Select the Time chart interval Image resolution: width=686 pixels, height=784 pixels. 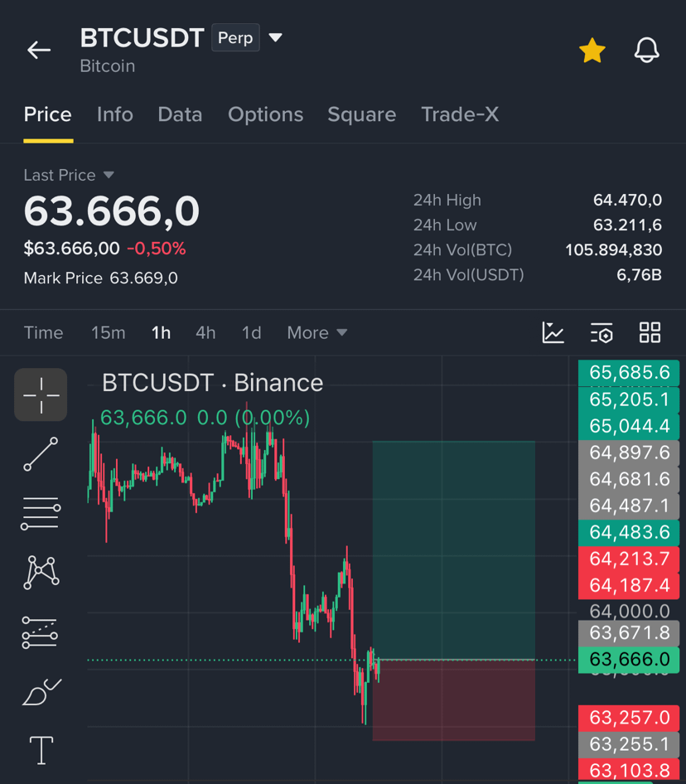(44, 332)
